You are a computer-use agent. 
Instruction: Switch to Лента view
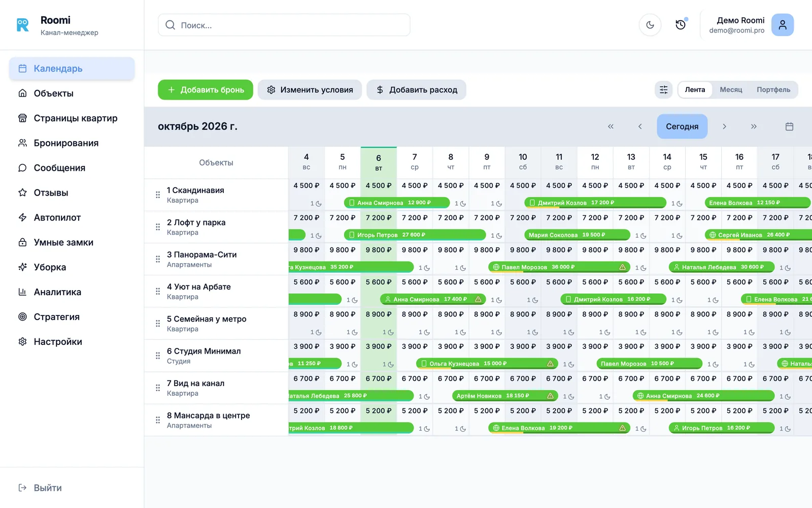pyautogui.click(x=695, y=90)
